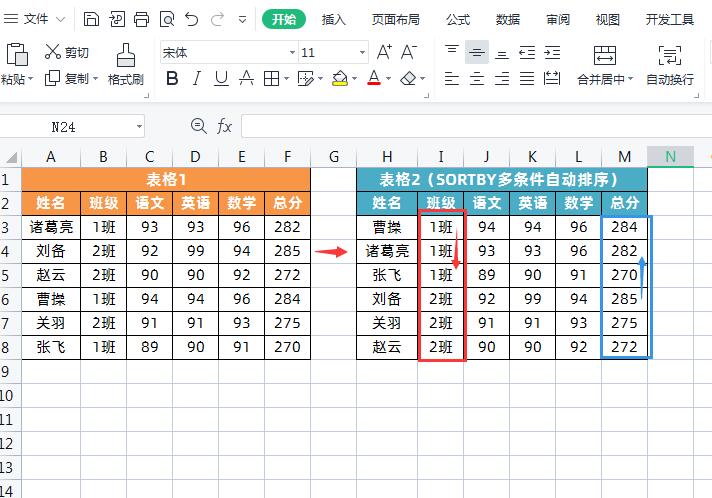Select row 1 header

(x=10, y=180)
